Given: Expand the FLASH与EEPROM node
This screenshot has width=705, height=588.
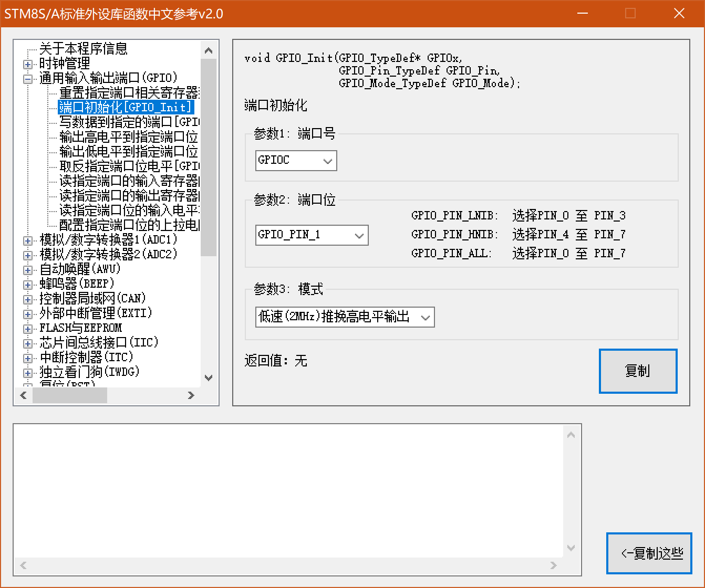Looking at the screenshot, I should (x=27, y=329).
